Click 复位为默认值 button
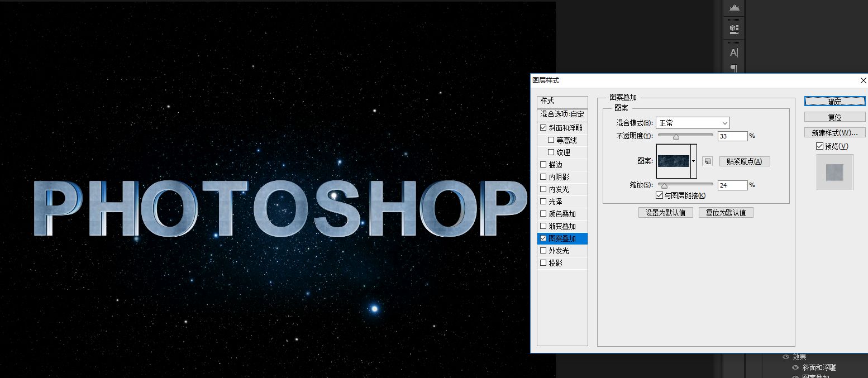 (x=726, y=213)
